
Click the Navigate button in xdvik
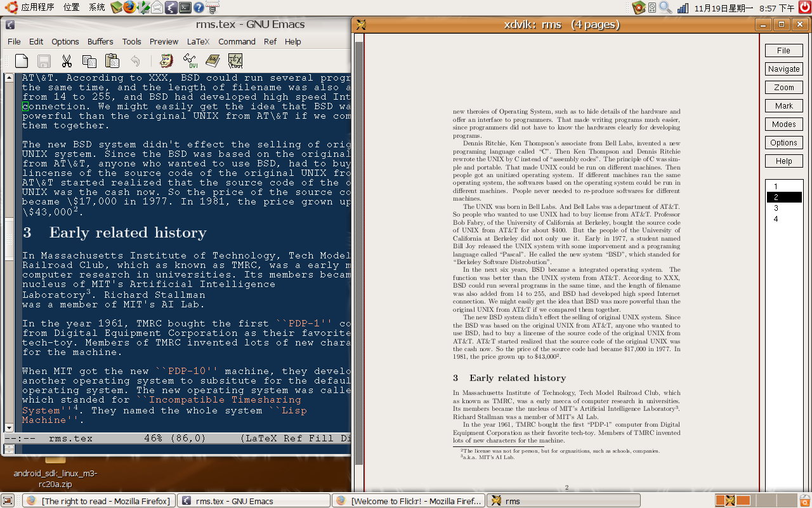783,69
